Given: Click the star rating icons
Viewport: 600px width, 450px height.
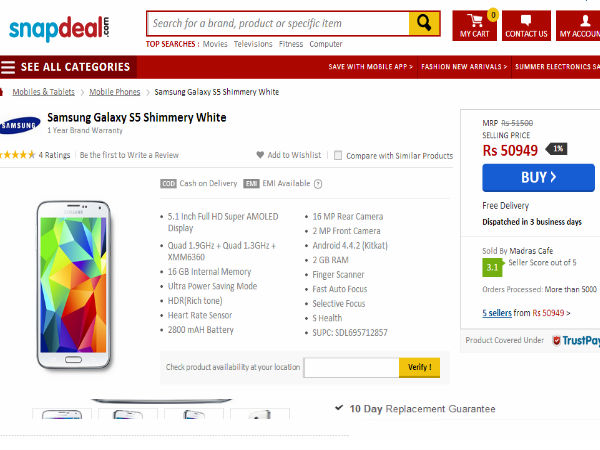Looking at the screenshot, I should pos(18,155).
